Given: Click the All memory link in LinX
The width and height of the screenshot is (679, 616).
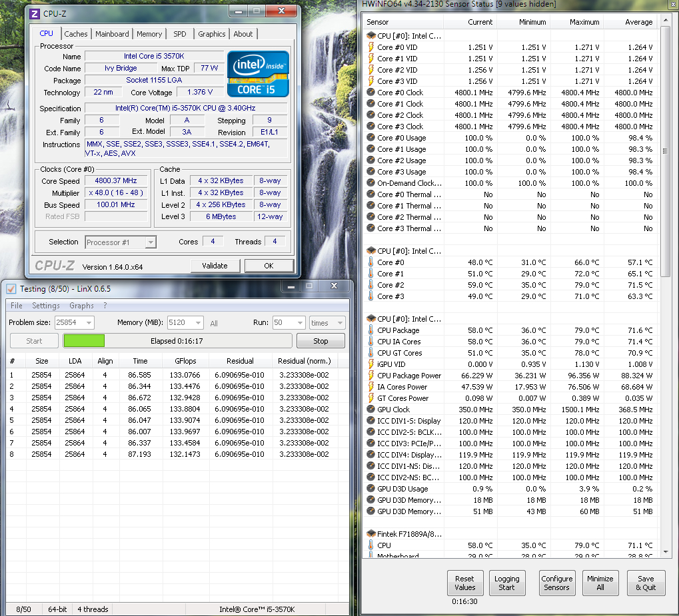Looking at the screenshot, I should pos(213,324).
